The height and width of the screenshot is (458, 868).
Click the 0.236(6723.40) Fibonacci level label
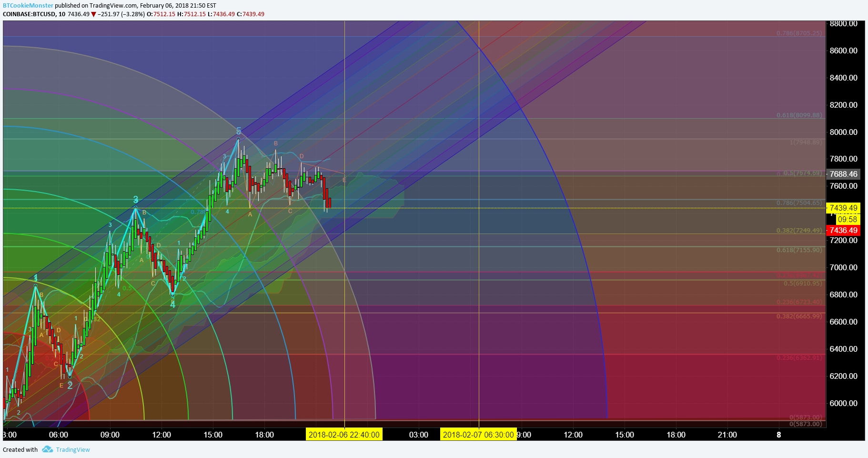coord(799,302)
